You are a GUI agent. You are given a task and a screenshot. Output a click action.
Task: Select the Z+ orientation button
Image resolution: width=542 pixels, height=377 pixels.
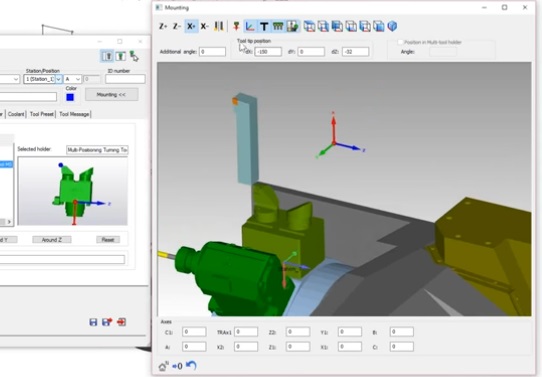click(x=163, y=26)
